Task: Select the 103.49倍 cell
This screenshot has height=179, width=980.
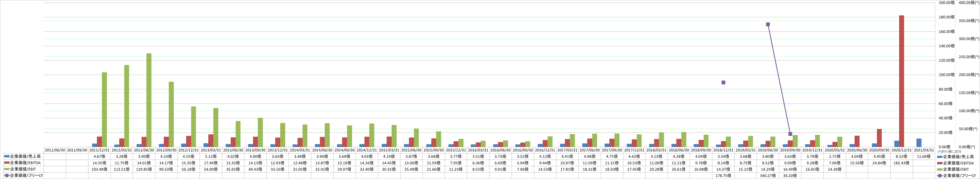Action: coord(100,169)
